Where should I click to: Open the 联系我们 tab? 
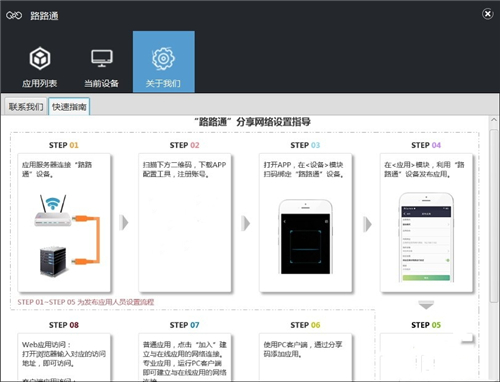click(26, 107)
